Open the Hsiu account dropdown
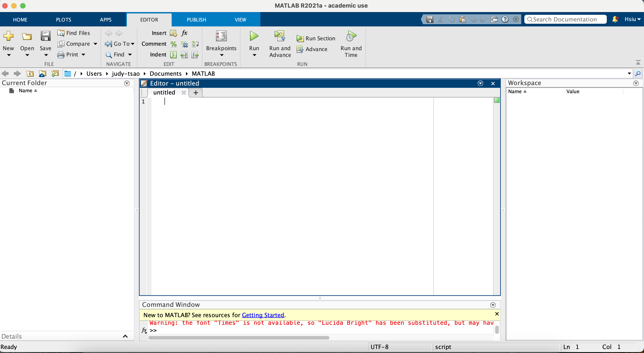This screenshot has width=644, height=353. pyautogui.click(x=633, y=19)
